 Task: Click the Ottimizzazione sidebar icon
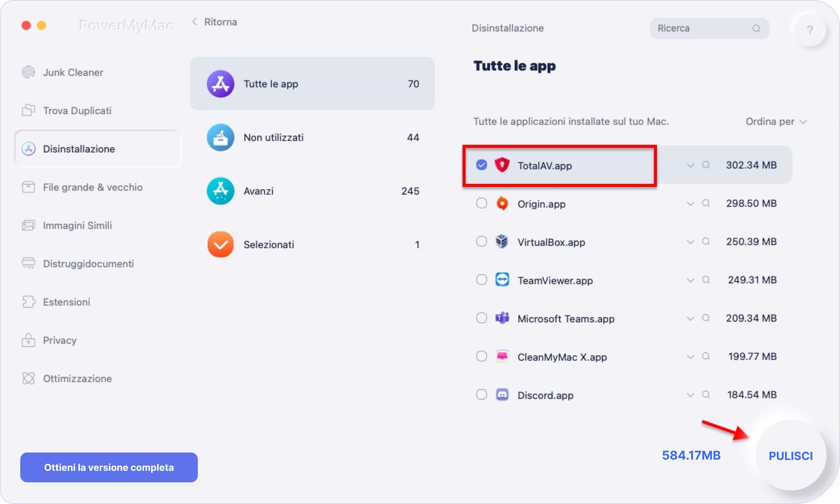tap(28, 378)
